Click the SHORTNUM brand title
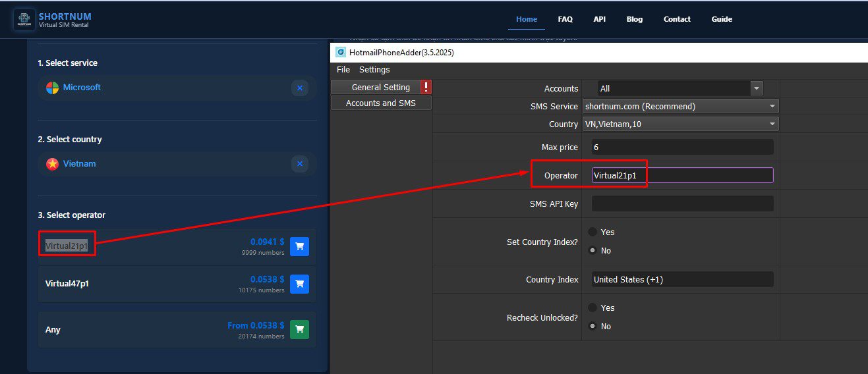Viewport: 868px width, 374px height. click(x=65, y=16)
